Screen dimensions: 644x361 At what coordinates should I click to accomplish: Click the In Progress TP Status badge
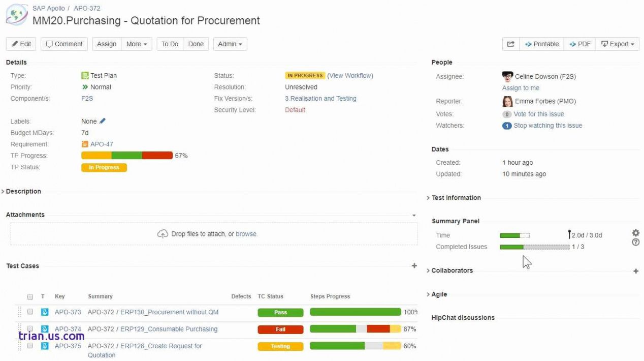point(104,167)
